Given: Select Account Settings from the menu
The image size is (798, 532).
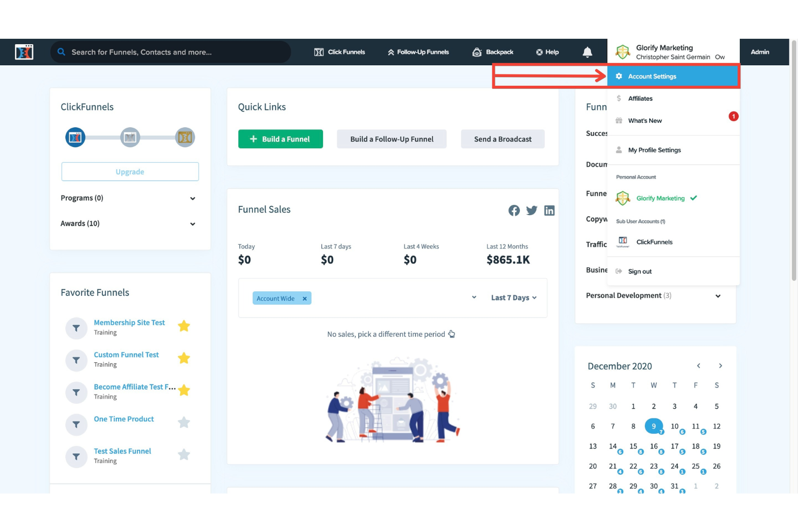Looking at the screenshot, I should point(651,76).
